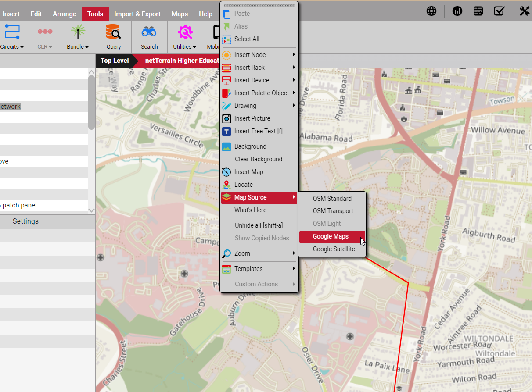Expand the Utilities dropdown
The width and height of the screenshot is (532, 392).
click(x=184, y=46)
